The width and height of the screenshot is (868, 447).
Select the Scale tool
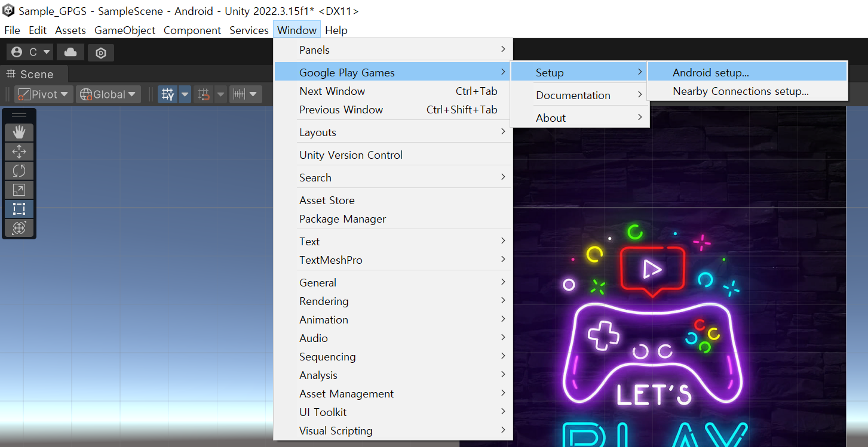[x=19, y=190]
